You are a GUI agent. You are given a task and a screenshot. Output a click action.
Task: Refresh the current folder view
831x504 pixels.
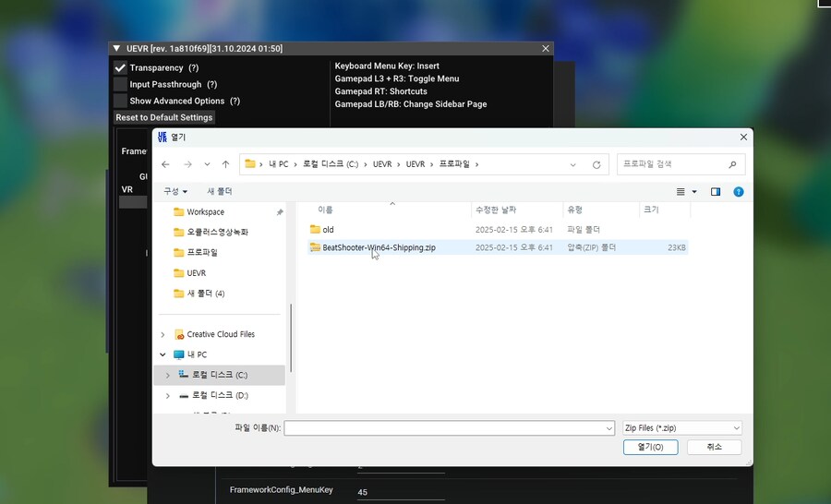596,165
